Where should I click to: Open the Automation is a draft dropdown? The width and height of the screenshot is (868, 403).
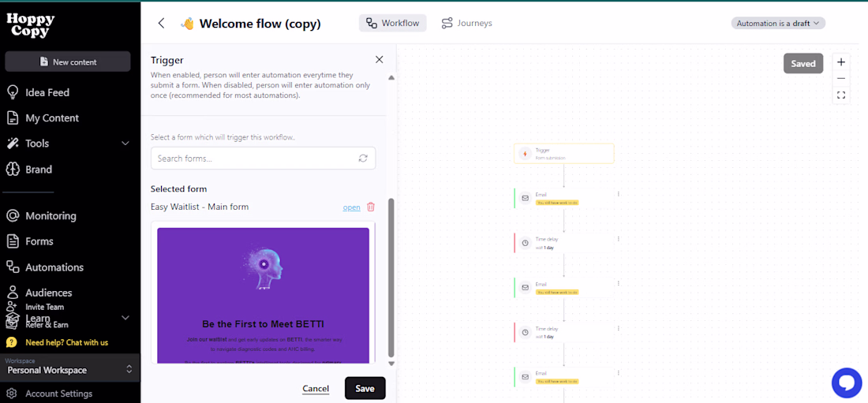(x=778, y=23)
